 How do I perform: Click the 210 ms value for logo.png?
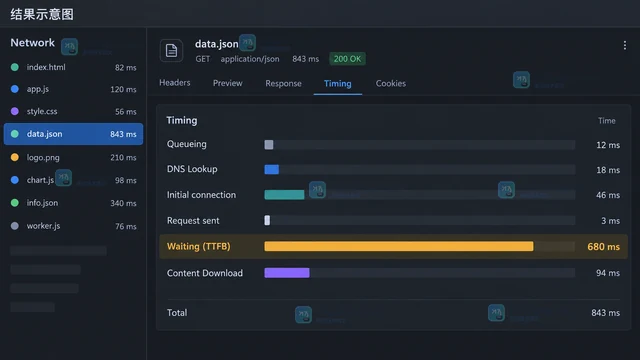[x=123, y=158]
